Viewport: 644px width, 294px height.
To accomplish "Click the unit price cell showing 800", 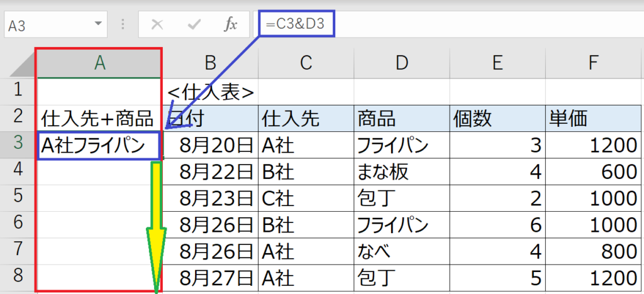I will pyautogui.click(x=594, y=252).
